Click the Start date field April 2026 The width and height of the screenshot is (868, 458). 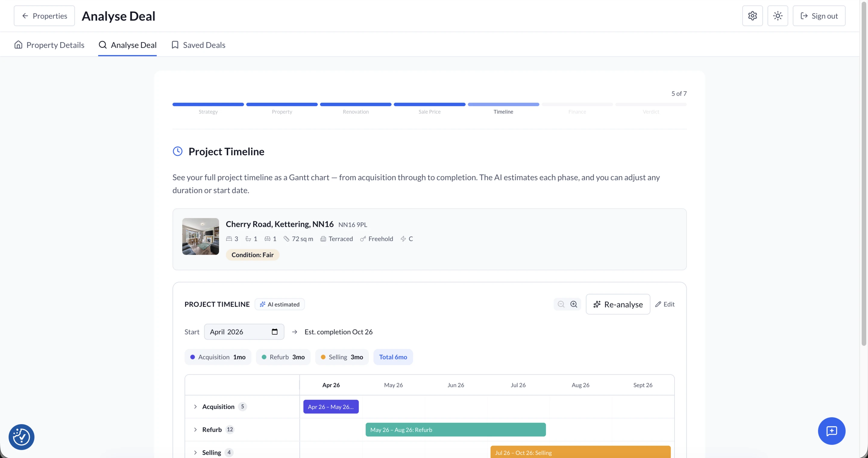coord(244,332)
